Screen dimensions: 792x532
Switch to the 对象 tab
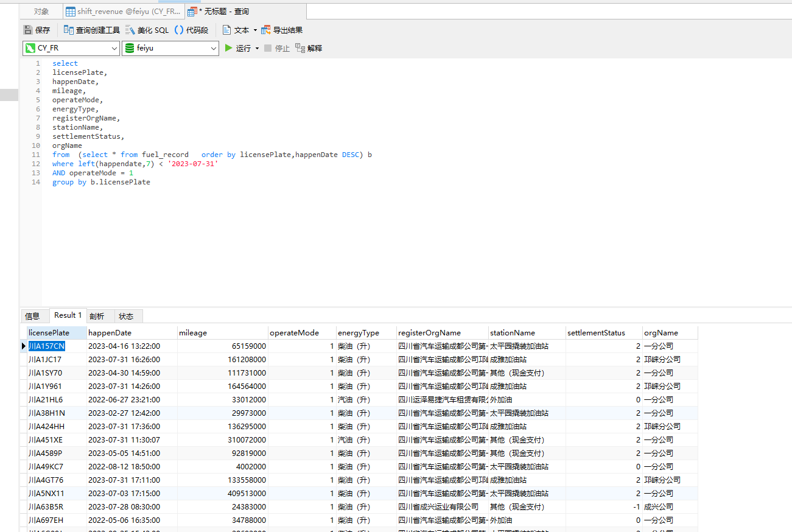click(41, 12)
